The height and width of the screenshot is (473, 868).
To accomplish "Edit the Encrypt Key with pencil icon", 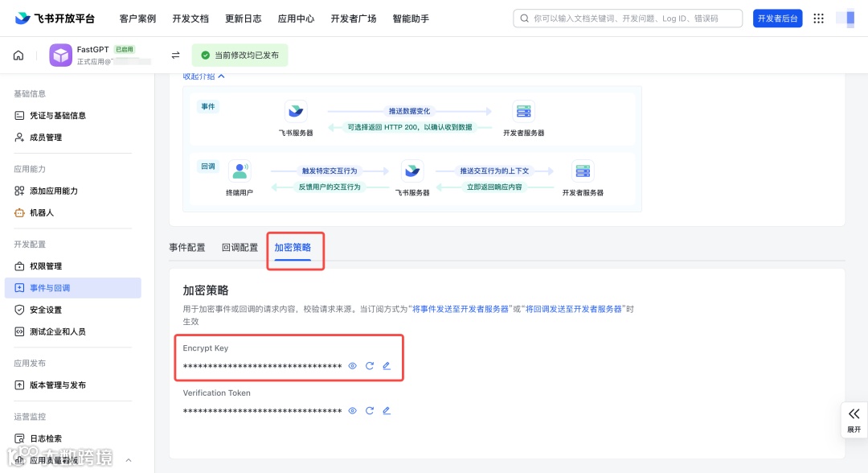I will (x=387, y=366).
